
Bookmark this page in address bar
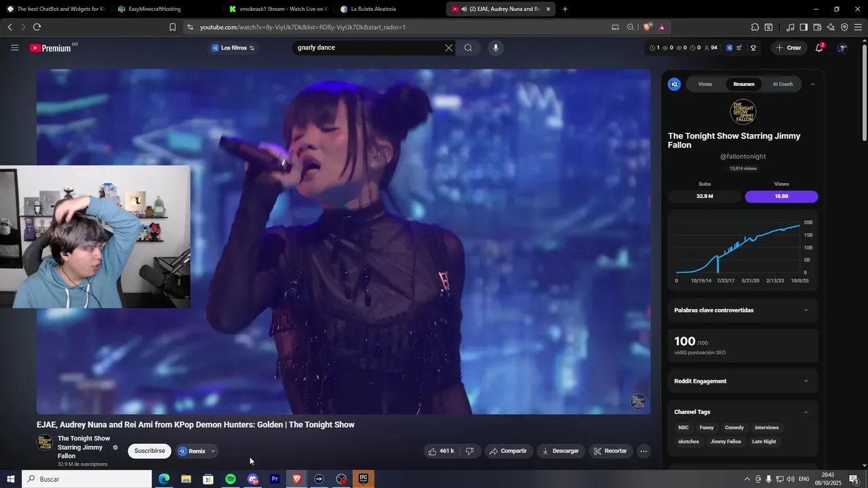(x=172, y=27)
